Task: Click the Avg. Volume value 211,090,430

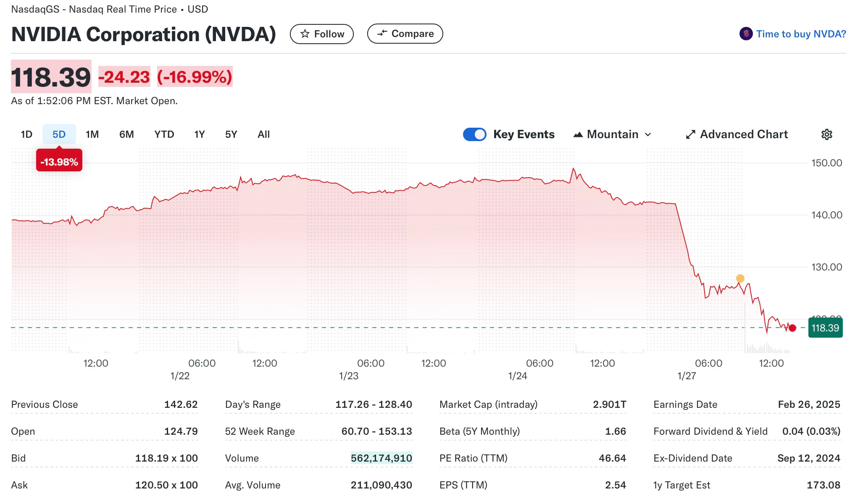Action: point(382,485)
